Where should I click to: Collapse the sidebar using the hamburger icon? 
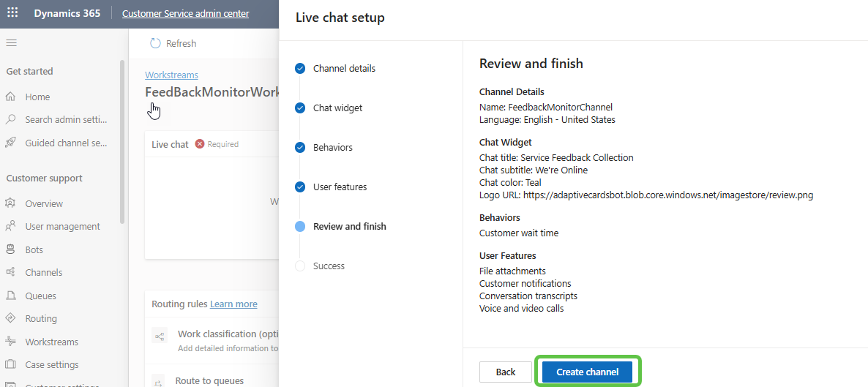click(x=12, y=43)
